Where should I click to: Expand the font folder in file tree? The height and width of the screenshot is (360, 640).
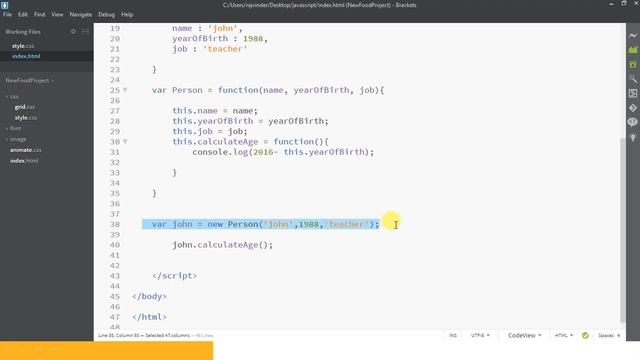pyautogui.click(x=13, y=128)
